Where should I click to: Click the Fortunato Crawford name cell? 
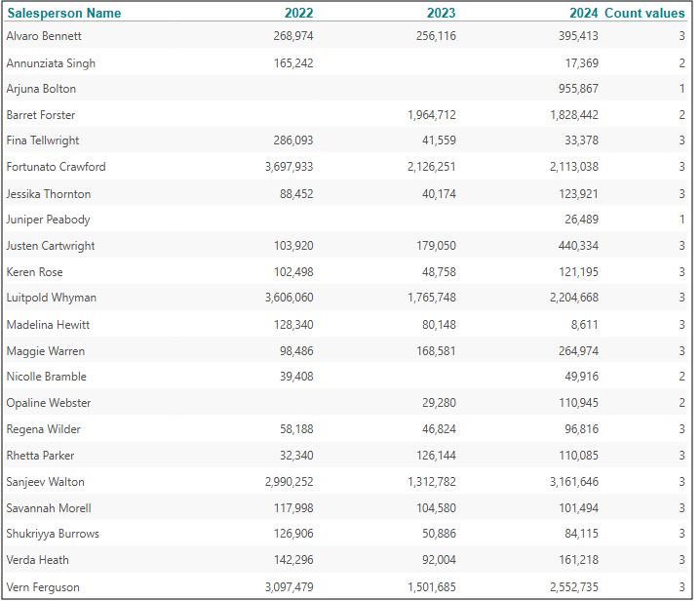pos(56,167)
